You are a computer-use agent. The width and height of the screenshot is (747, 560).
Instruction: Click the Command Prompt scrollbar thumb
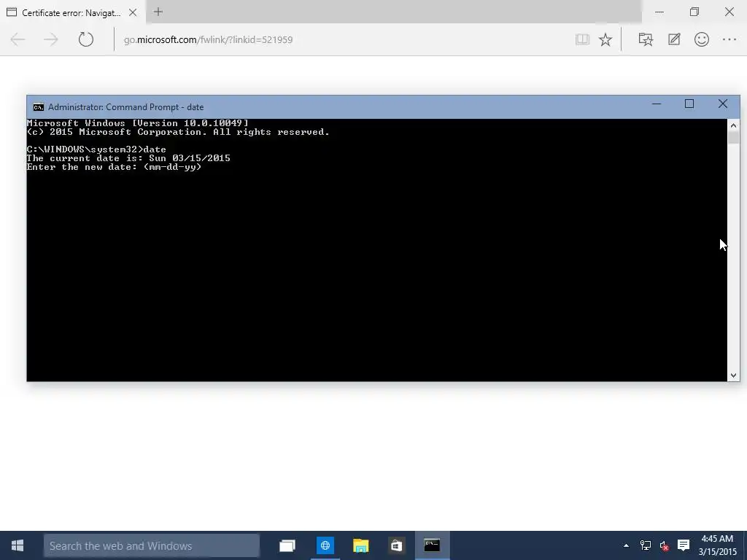[x=733, y=138]
